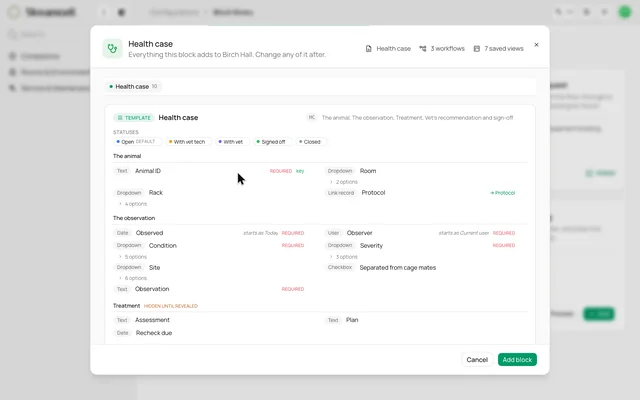Click the Checkbox type badge

click(340, 267)
